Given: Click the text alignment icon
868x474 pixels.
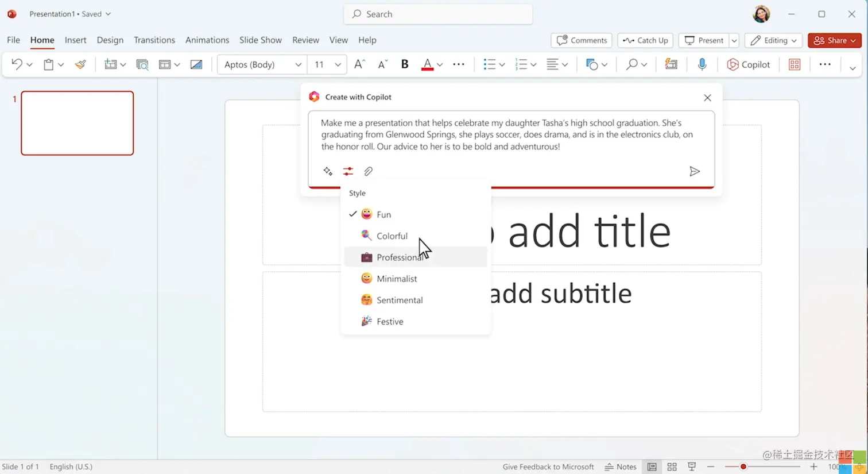Looking at the screenshot, I should click(552, 64).
